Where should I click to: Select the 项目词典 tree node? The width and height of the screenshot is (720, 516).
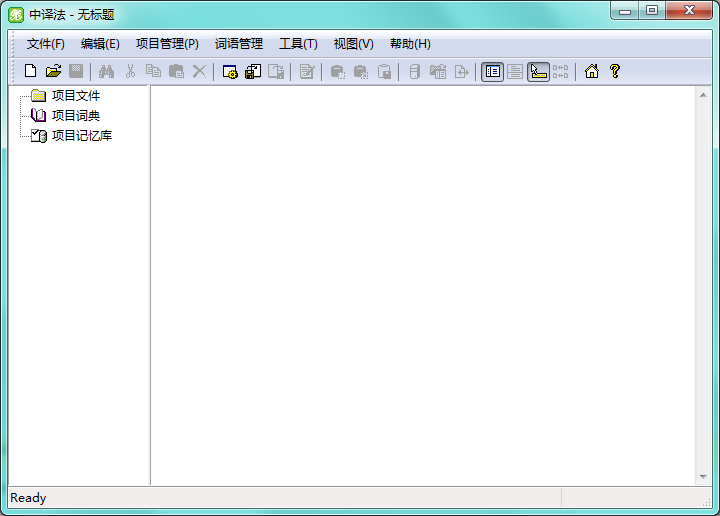point(76,115)
